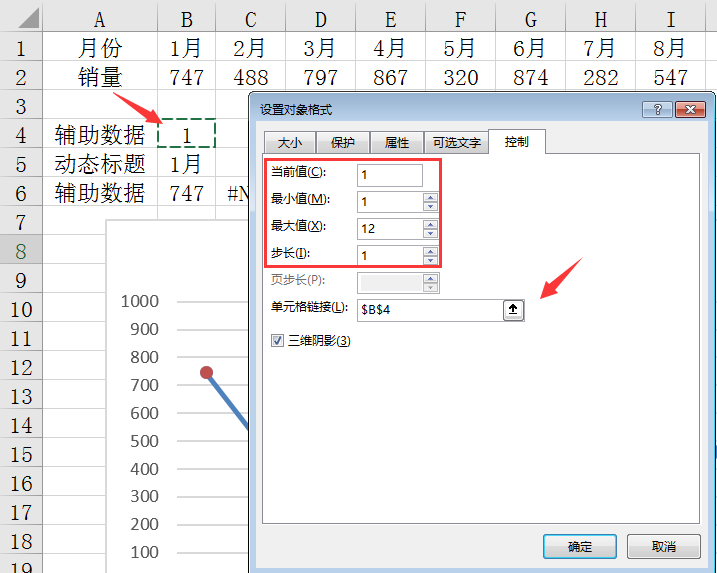Select column A header
Image resolution: width=717 pixels, height=573 pixels.
tap(100, 18)
